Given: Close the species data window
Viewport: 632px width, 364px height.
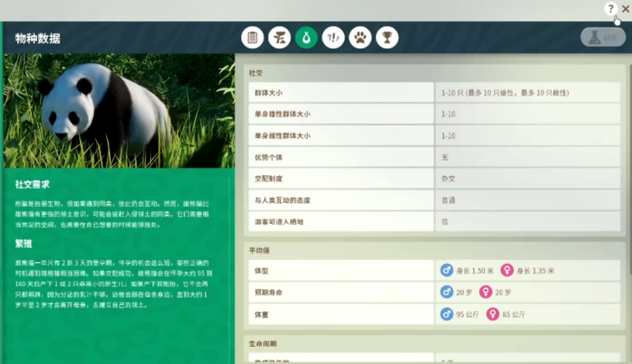Looking at the screenshot, I should [625, 9].
